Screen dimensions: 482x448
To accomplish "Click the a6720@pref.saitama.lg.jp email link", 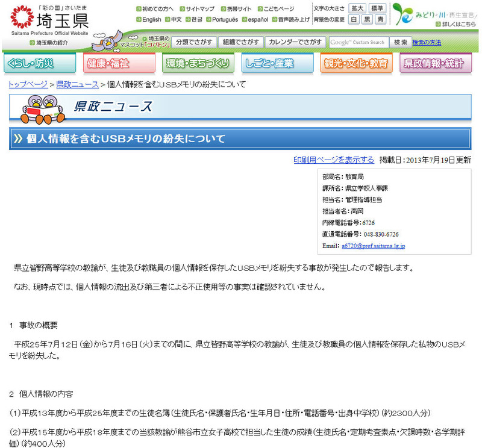I will point(373,246).
